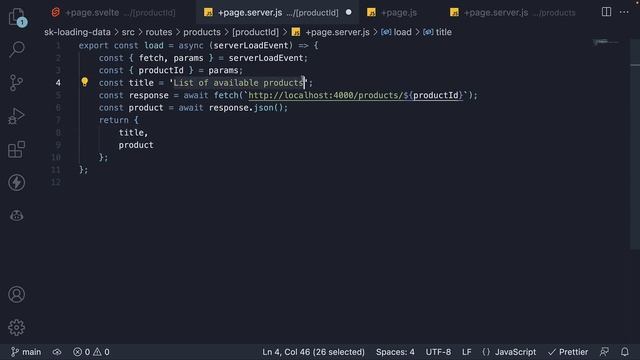Click 'title,' on line 8
The width and height of the screenshot is (640, 360).
[x=133, y=133]
